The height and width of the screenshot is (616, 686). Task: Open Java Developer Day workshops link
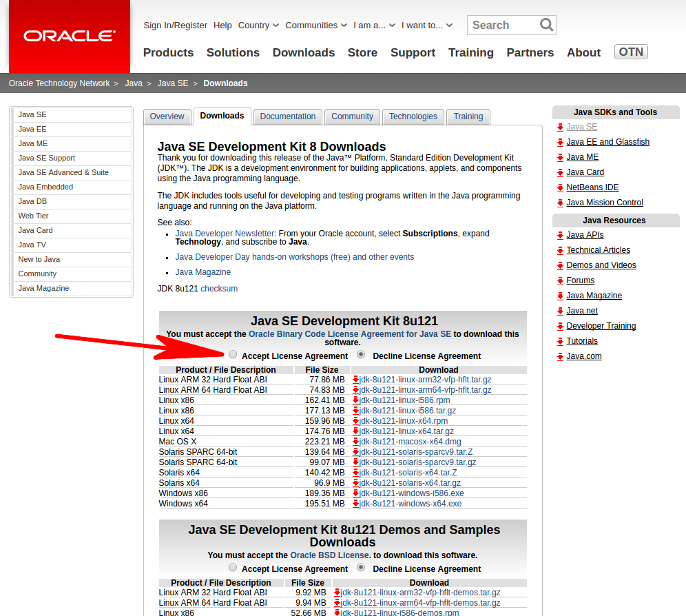294,257
